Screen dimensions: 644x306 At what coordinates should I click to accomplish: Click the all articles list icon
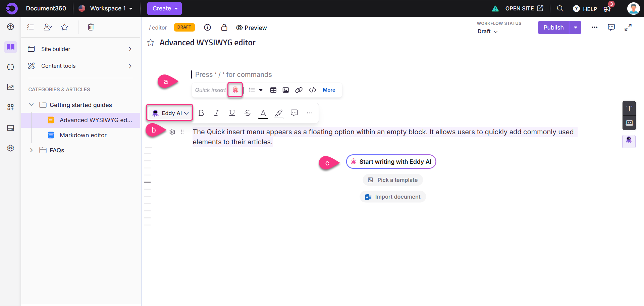(x=31, y=27)
